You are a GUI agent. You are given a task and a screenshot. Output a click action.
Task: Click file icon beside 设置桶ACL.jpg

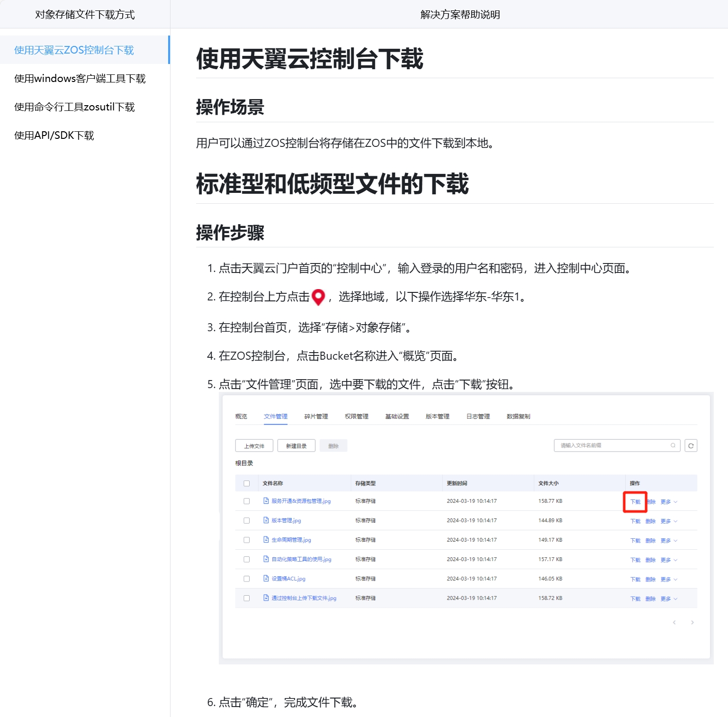coord(266,579)
